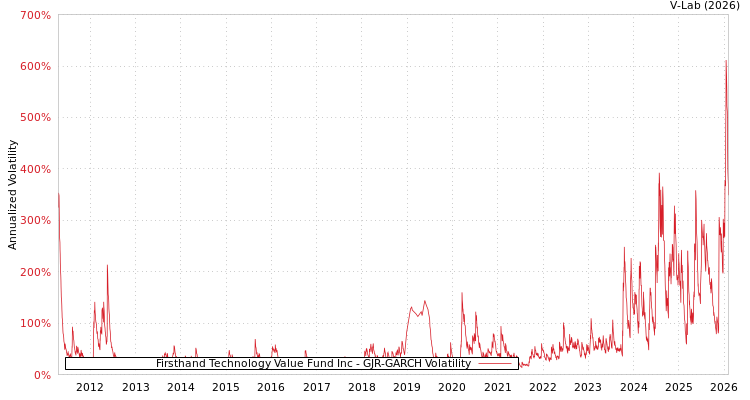
Task: Select the 2012 x-axis year label
Action: coord(90,387)
